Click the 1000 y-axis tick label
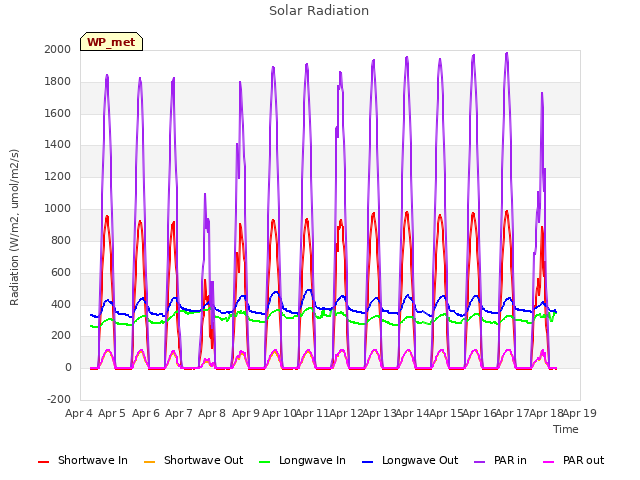This screenshot has height=480, width=640. [58, 209]
